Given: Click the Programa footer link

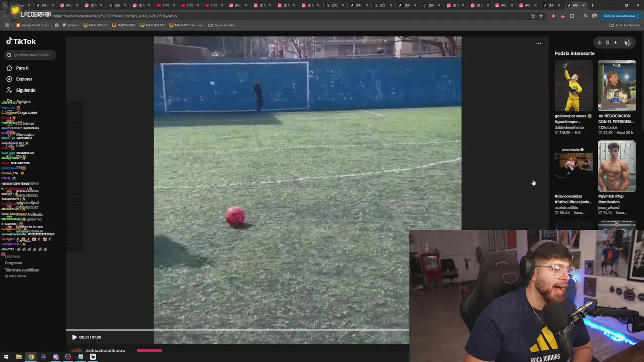Looking at the screenshot, I should [14, 263].
